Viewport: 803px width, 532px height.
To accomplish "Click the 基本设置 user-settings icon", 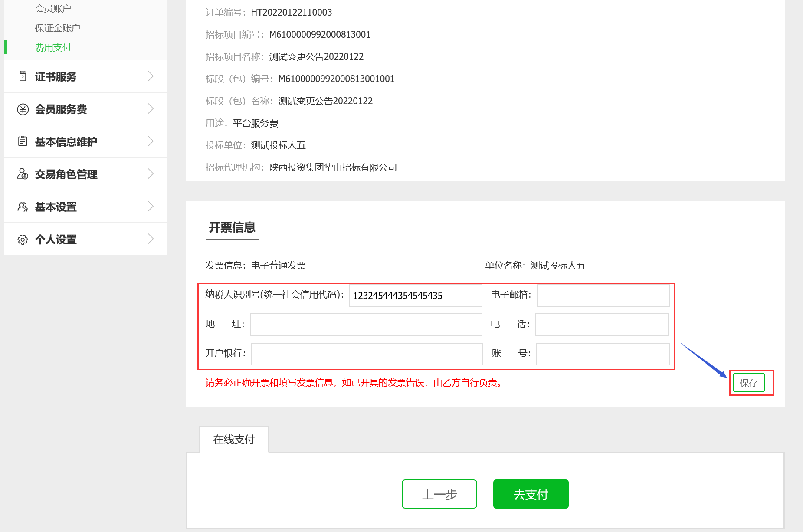I will coord(23,207).
